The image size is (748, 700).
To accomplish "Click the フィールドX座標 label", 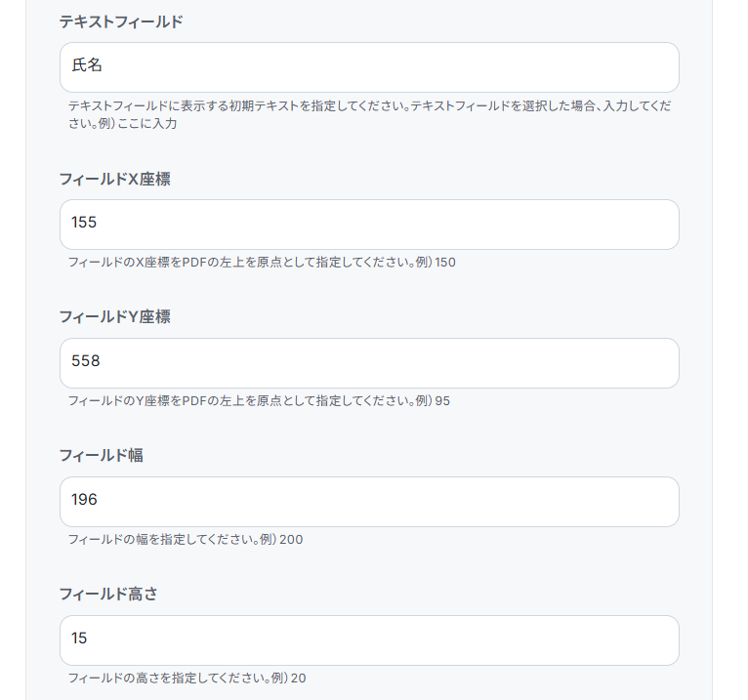I will click(x=115, y=179).
